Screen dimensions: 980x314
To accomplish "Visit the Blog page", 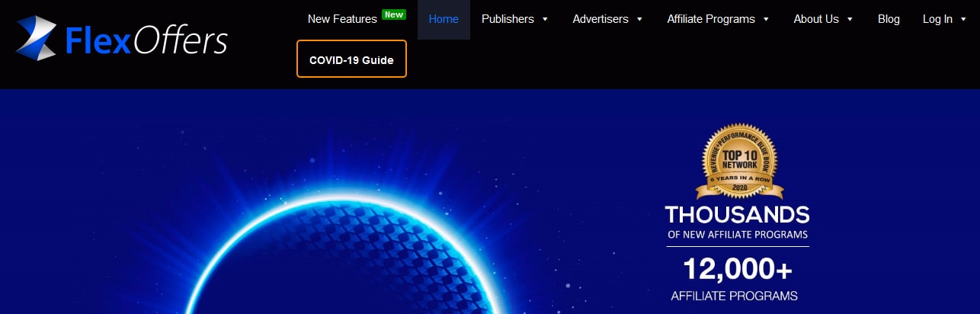I will click(889, 19).
